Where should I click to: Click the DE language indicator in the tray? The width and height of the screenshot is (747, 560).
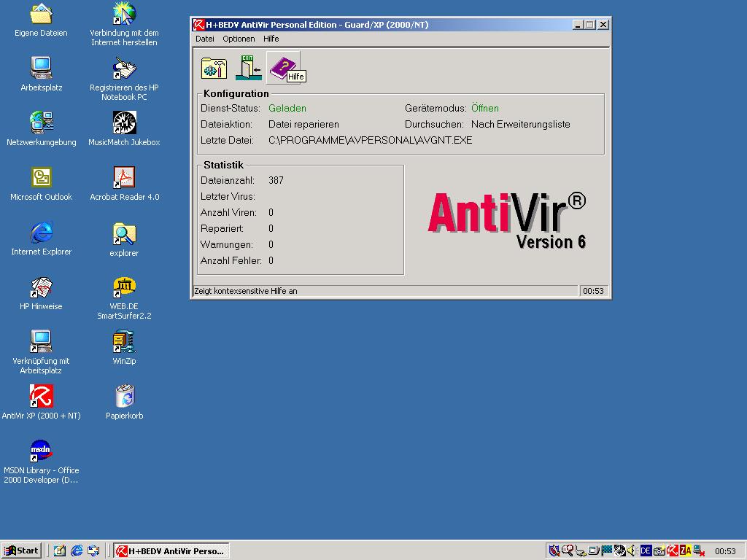pos(646,551)
